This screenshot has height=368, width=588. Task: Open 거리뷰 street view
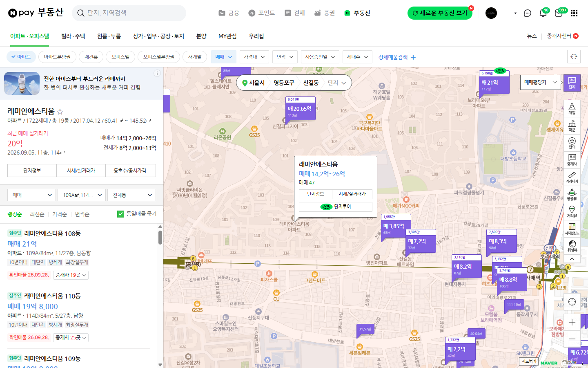(572, 212)
